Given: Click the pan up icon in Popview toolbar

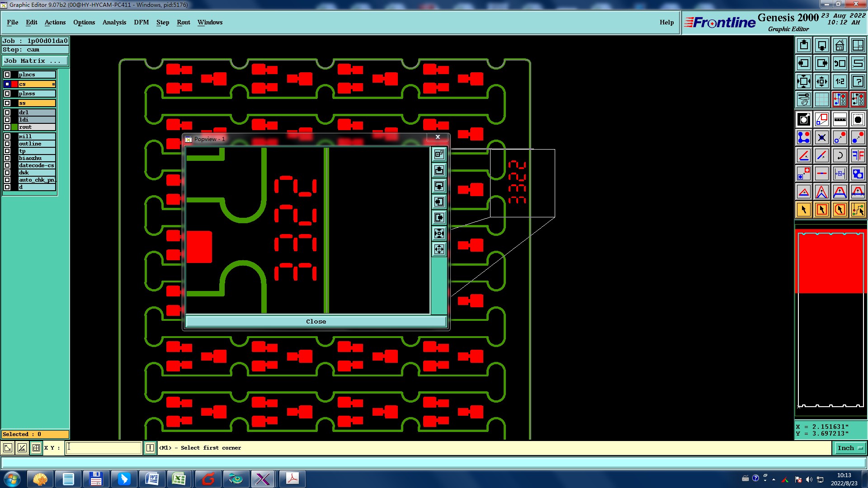Looking at the screenshot, I should (x=439, y=170).
